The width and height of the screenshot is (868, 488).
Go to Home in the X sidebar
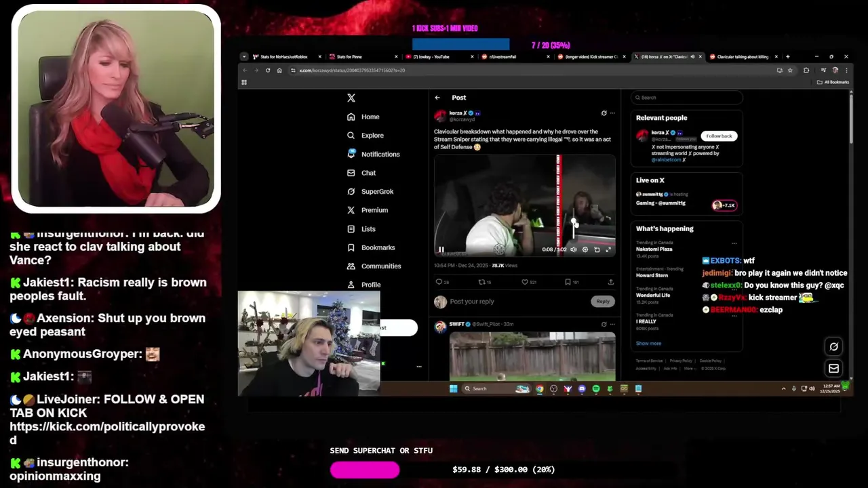[x=363, y=117]
